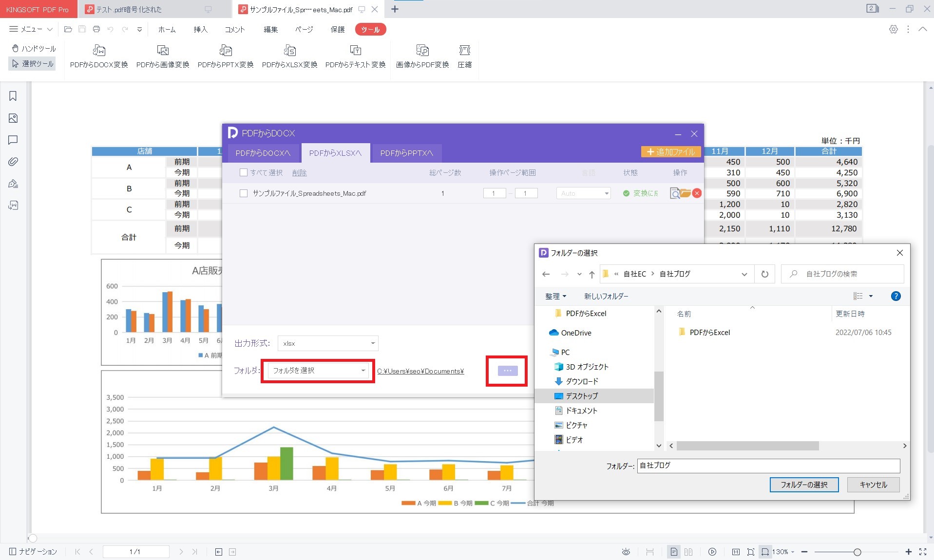Viewport: 934px width, 560px height.
Task: Toggle the ナビゲーション pane
Action: tap(33, 552)
